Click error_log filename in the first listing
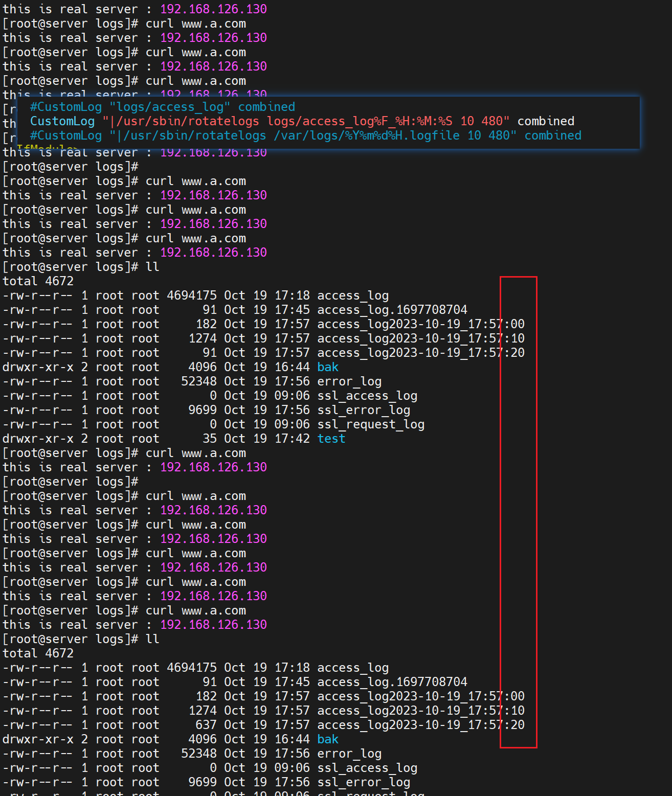 [349, 381]
